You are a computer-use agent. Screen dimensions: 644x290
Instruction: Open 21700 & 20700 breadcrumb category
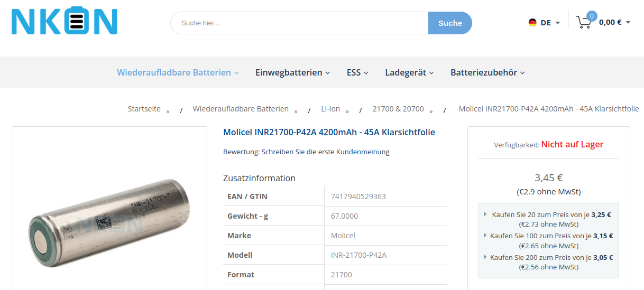398,109
